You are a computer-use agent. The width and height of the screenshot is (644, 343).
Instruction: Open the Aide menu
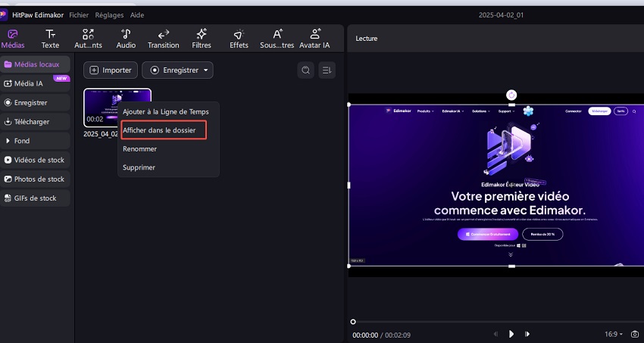pos(137,15)
